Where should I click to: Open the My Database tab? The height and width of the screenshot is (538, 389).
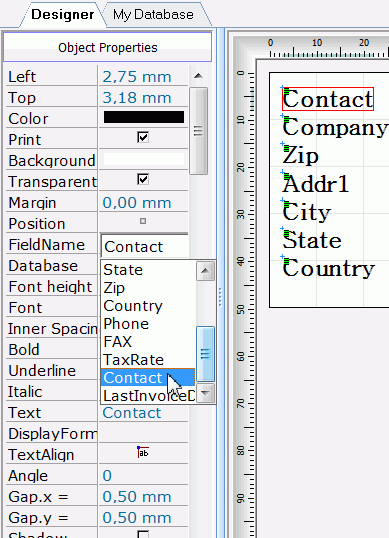coord(153,14)
